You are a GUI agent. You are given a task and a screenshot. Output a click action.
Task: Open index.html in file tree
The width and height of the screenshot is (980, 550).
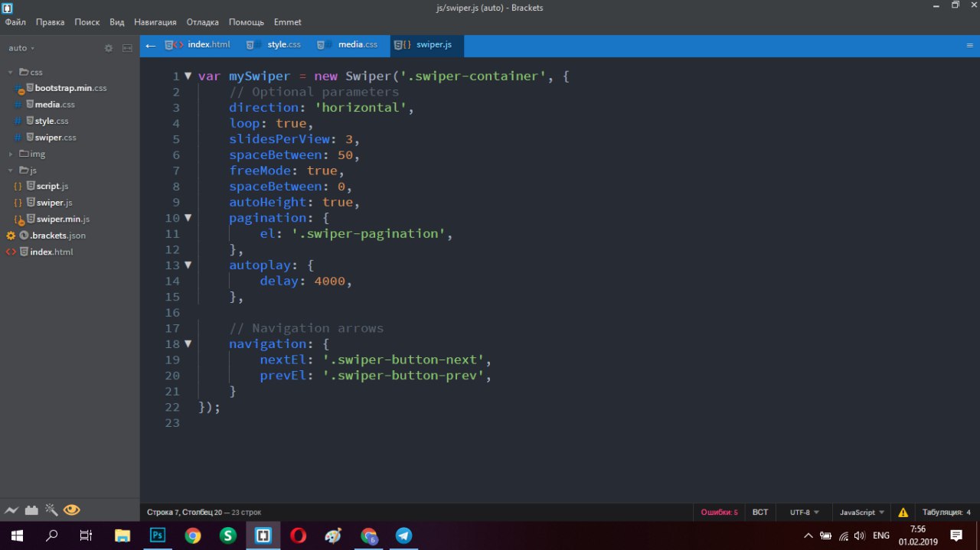[x=51, y=252]
